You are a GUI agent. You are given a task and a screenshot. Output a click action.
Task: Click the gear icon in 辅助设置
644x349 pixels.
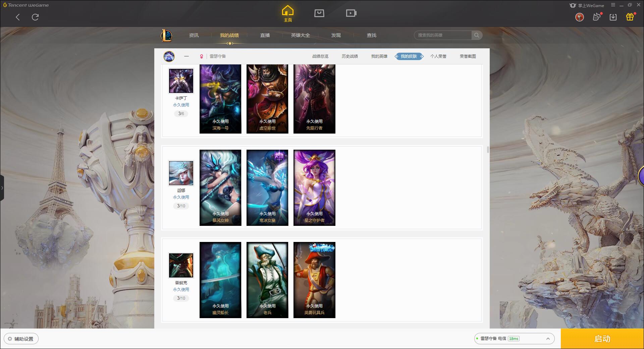click(10, 339)
